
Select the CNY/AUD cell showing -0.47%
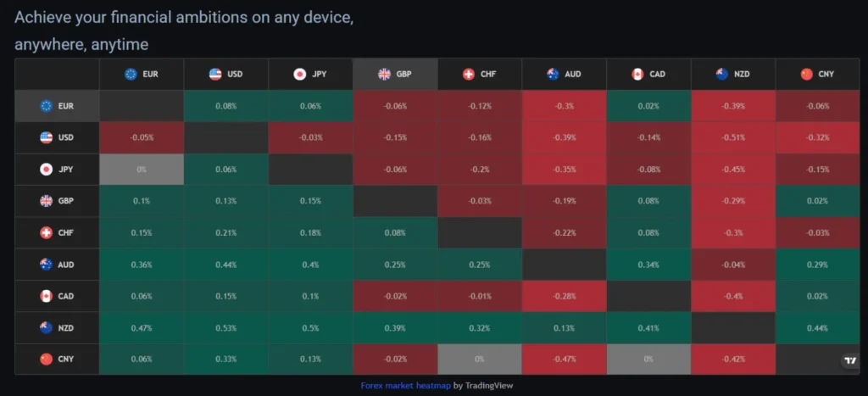pyautogui.click(x=565, y=359)
